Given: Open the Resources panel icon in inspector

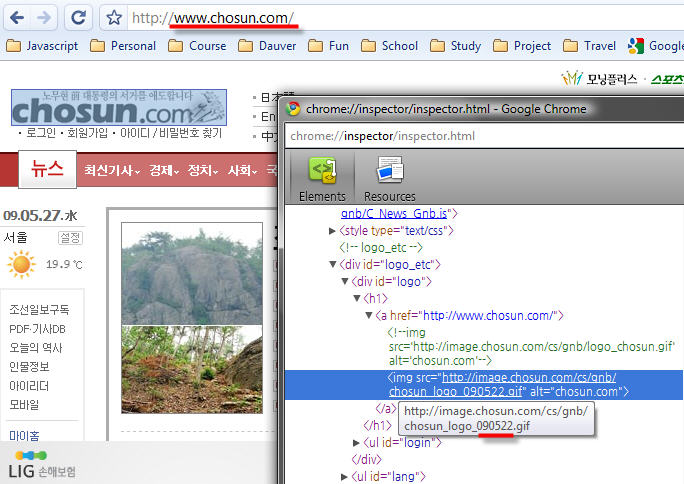Looking at the screenshot, I should [389, 178].
